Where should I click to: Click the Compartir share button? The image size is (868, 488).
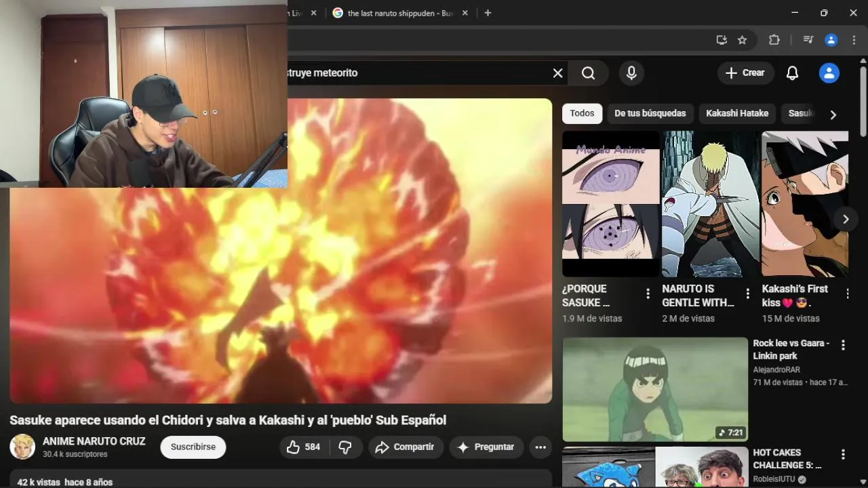406,447
